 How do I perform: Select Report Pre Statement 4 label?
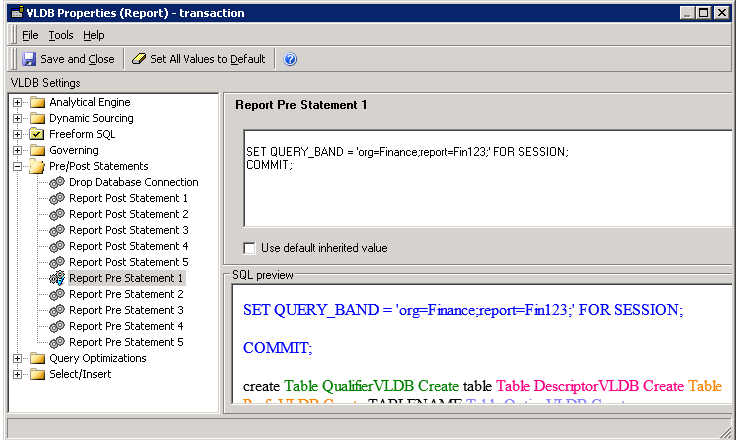pos(126,327)
